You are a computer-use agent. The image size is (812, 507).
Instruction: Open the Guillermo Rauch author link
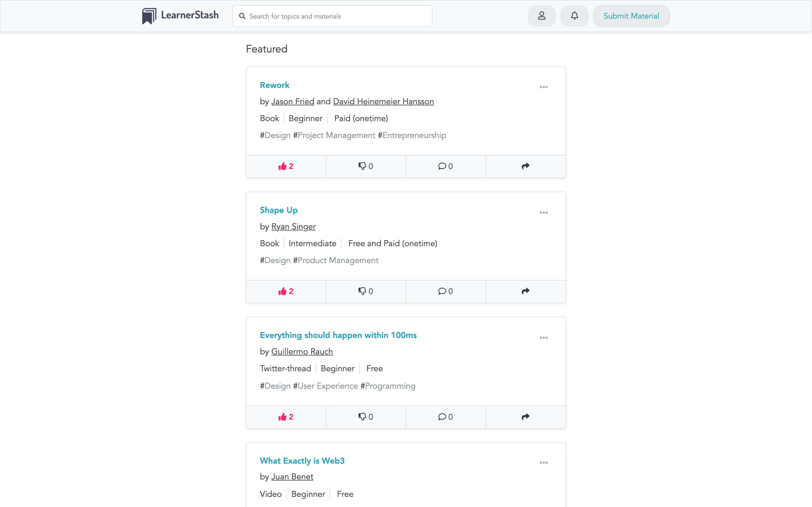(x=302, y=352)
